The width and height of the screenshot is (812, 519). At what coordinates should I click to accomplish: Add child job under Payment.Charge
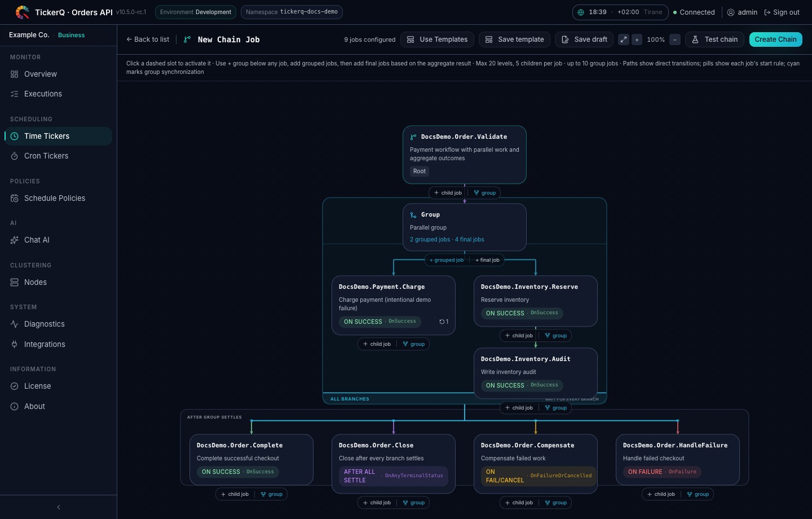tap(377, 344)
